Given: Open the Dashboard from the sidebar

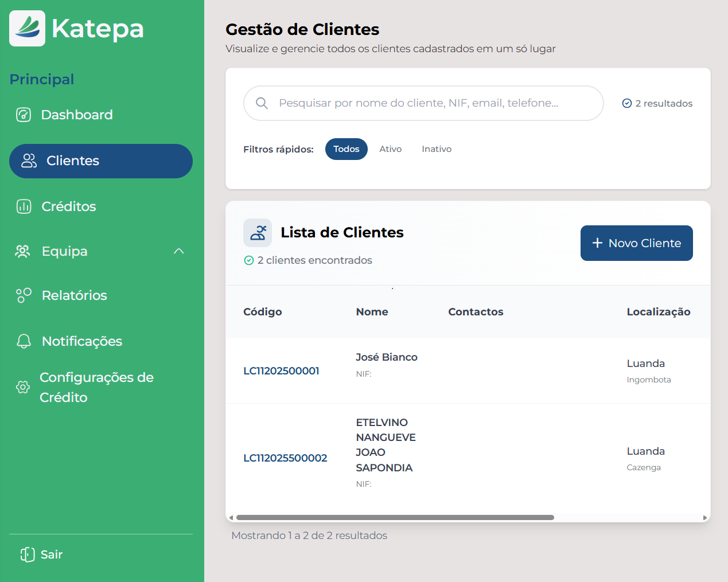Looking at the screenshot, I should coord(77,115).
